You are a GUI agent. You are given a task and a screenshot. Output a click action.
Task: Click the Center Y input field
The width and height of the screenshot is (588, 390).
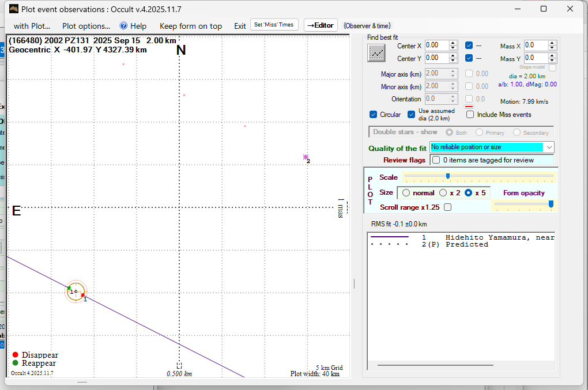[436, 58]
